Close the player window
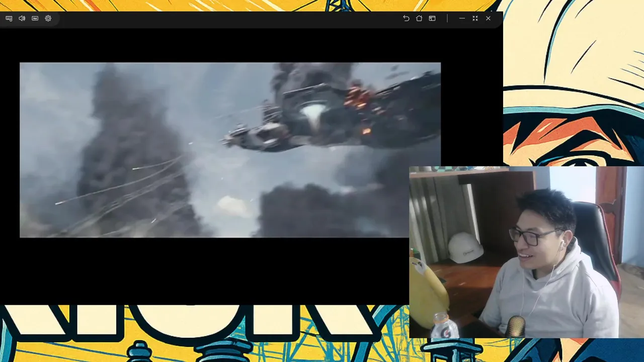The height and width of the screenshot is (362, 644). 488,18
